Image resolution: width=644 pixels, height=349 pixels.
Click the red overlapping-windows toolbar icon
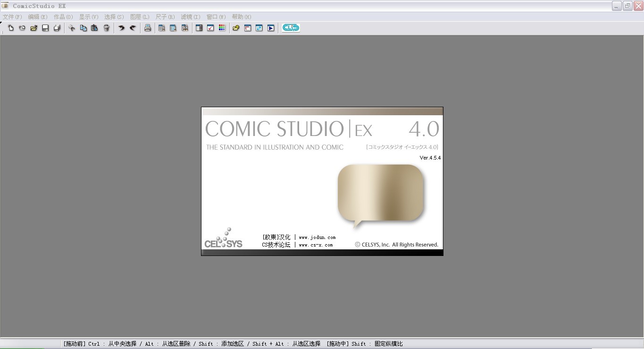coord(248,28)
